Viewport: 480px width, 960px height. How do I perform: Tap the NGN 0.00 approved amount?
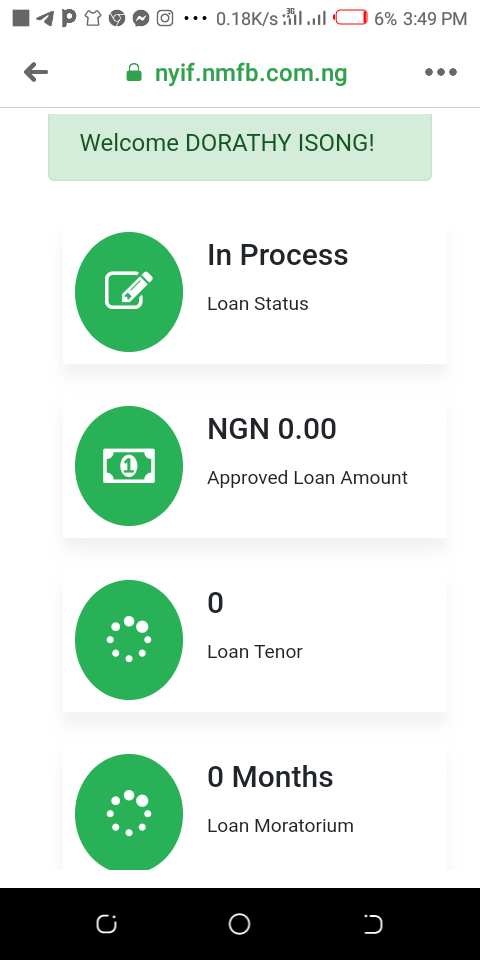tap(272, 429)
